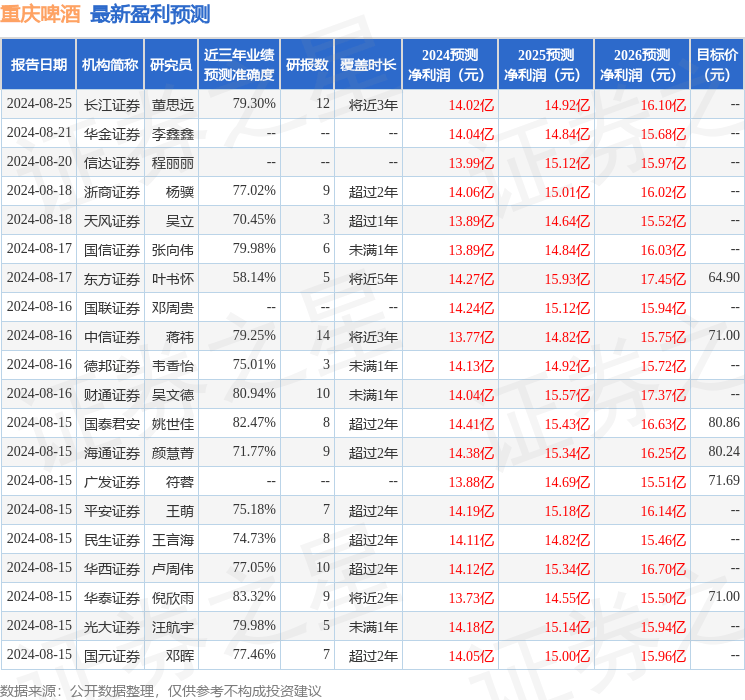Select the 光大证券 institution cell
Viewport: 745px width, 700px height.
pyautogui.click(x=112, y=627)
